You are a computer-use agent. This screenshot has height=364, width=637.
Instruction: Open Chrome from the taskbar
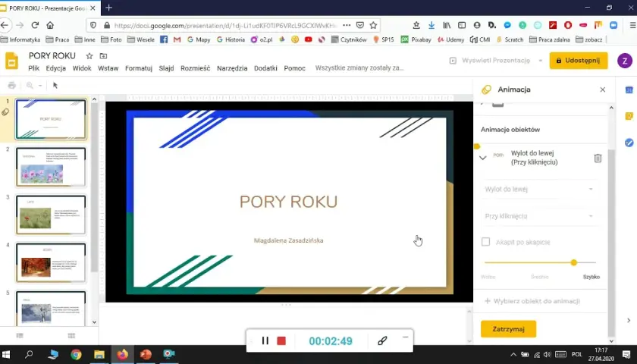[76, 354]
